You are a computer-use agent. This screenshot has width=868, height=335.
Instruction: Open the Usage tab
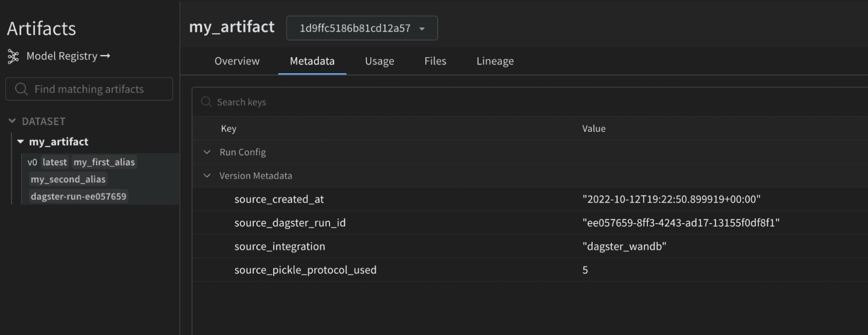pyautogui.click(x=380, y=61)
